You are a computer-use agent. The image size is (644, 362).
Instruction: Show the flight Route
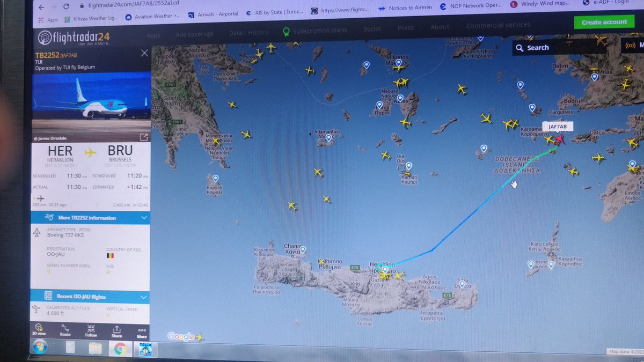pos(65,330)
